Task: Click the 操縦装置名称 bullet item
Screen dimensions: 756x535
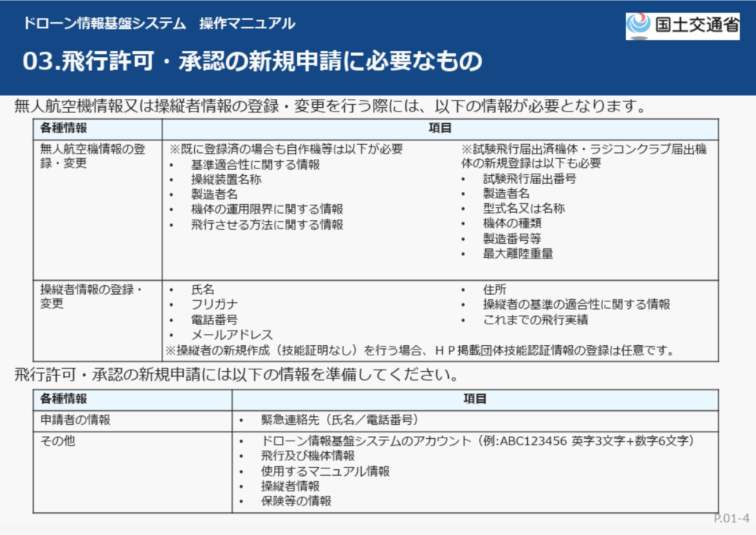Action: 226,180
